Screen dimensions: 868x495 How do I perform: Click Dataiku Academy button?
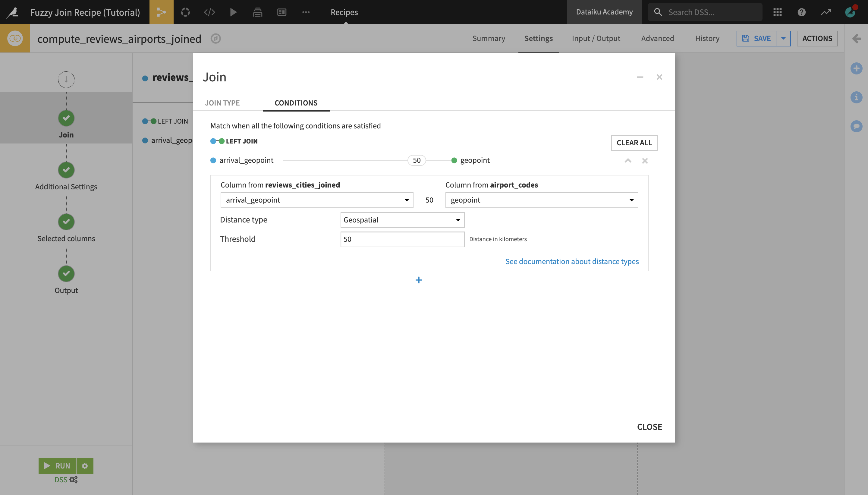tap(604, 12)
